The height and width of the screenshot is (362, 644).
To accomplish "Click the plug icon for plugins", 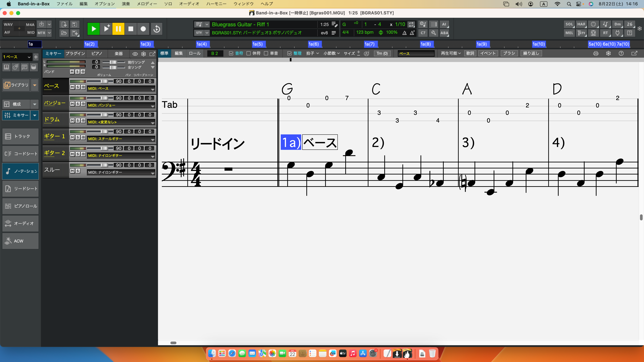I will pos(618,33).
